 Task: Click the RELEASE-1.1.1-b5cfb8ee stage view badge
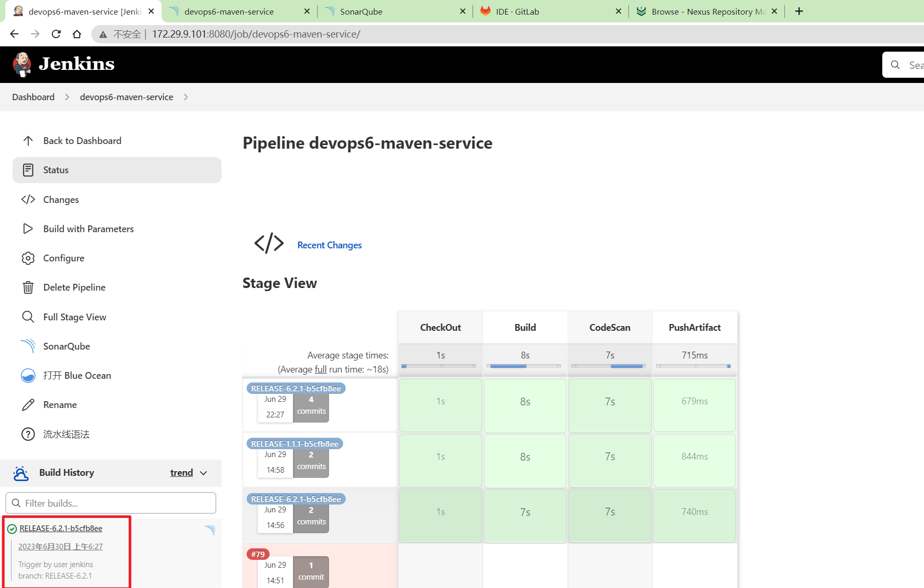[x=295, y=444]
